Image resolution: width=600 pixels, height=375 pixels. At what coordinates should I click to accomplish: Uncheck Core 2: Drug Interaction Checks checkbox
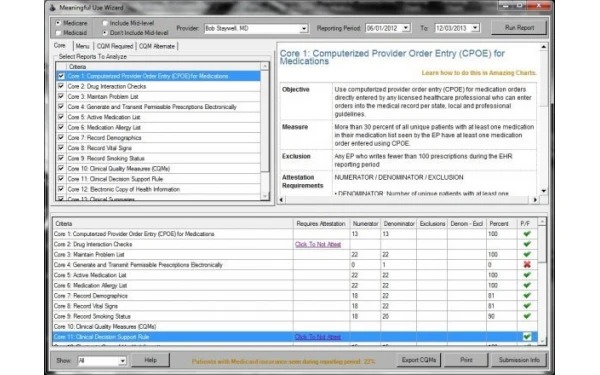point(61,86)
